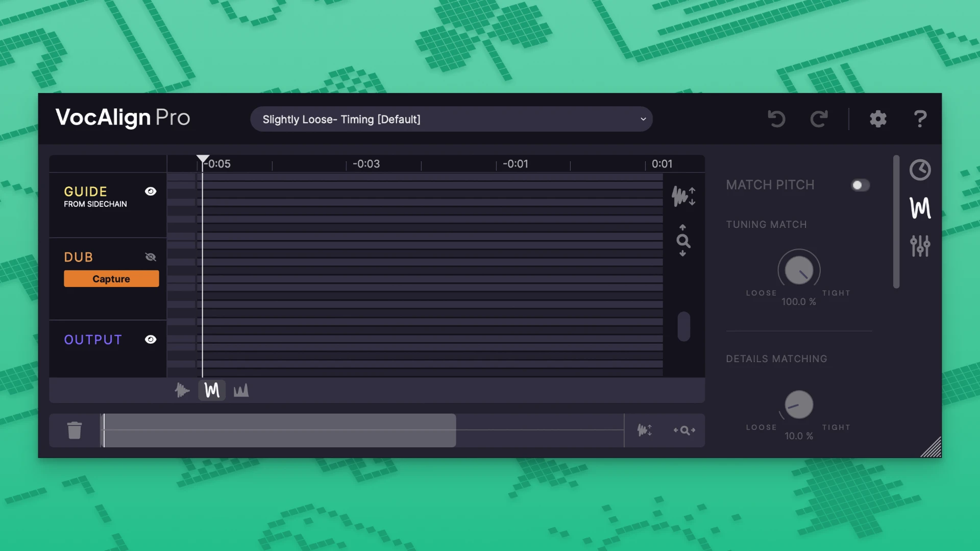Show the Dub track waveform
Screen dimensions: 980x551
click(x=151, y=257)
